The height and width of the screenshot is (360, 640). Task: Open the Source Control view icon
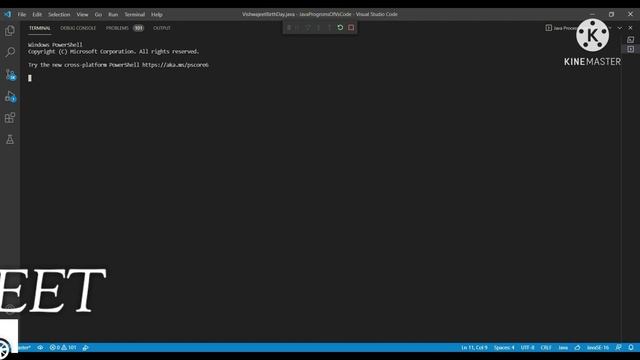(x=10, y=75)
